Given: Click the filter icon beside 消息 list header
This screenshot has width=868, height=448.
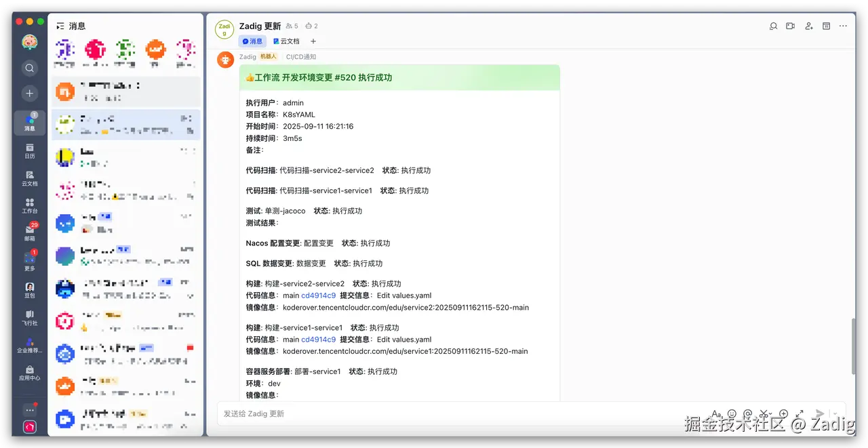Looking at the screenshot, I should [60, 26].
